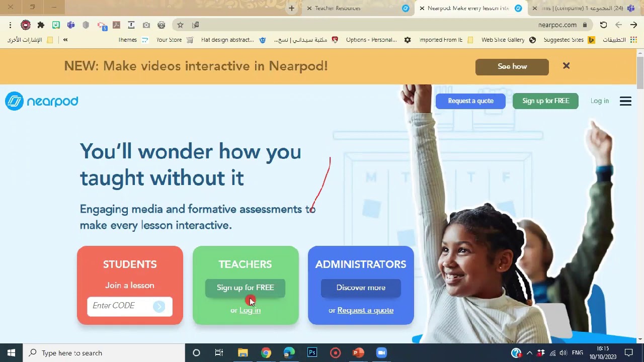Click the See how banner button

click(x=512, y=66)
